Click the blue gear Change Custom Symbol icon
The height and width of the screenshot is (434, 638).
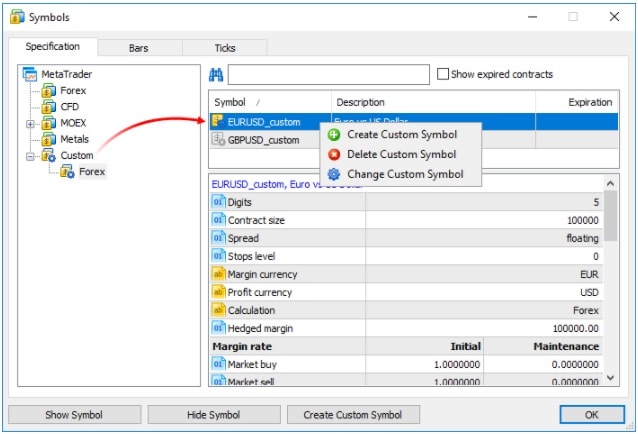pos(334,174)
